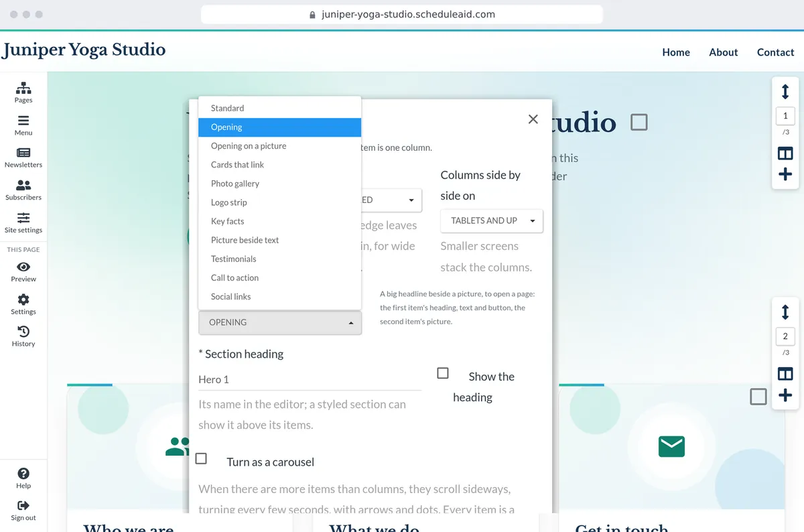Choose Key facts option
Image resolution: width=804 pixels, height=532 pixels.
280,221
